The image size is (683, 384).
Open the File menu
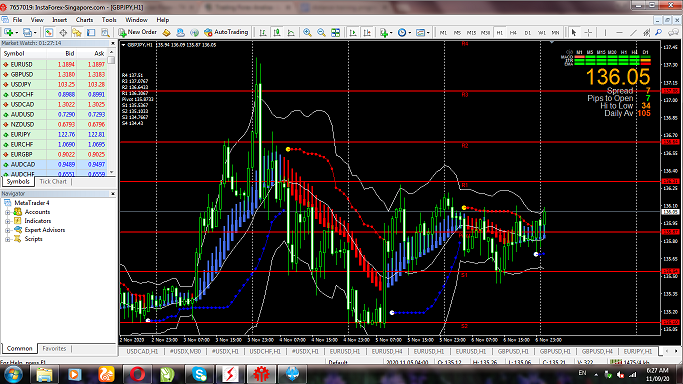tap(17, 20)
